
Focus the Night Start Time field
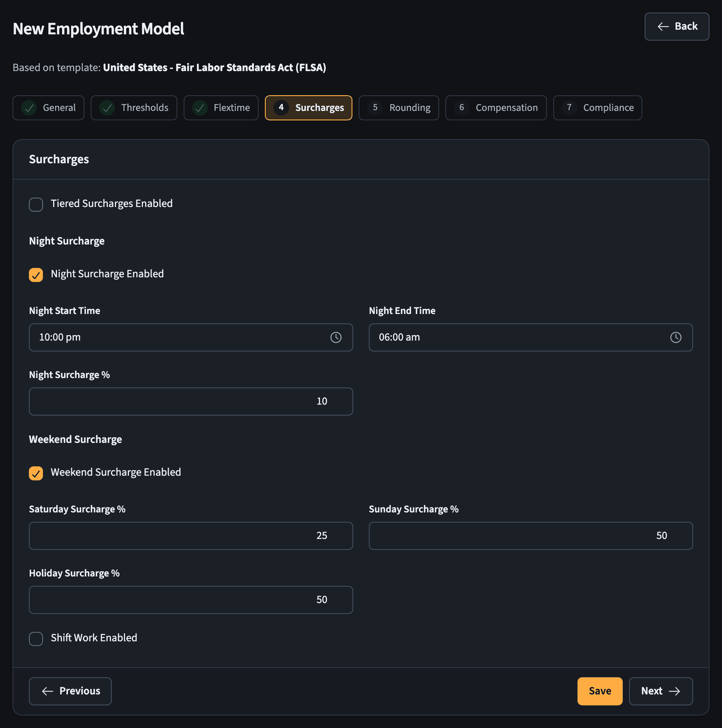(191, 337)
